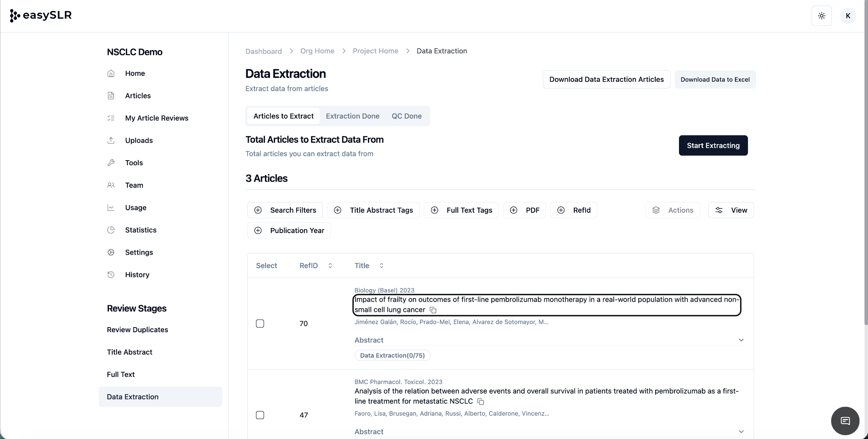This screenshot has width=868, height=439.
Task: Select the checkbox for article RefID 47
Action: [x=260, y=415]
